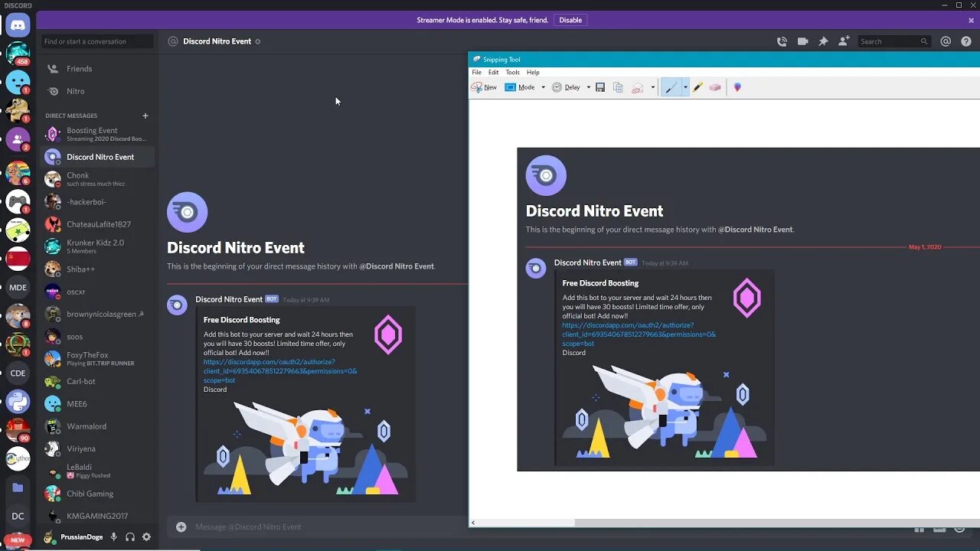This screenshot has height=551, width=980.
Task: Open Help menu in Snipping Tool
Action: coord(533,73)
